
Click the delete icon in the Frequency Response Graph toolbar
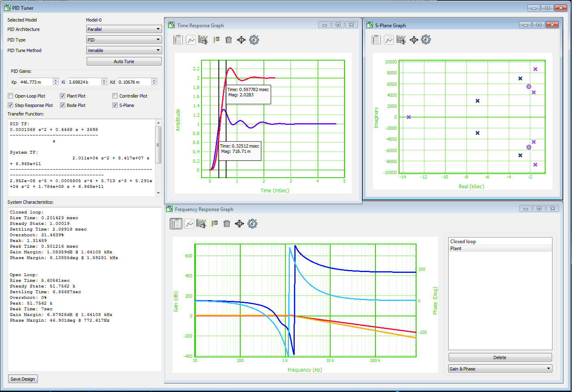click(x=226, y=223)
